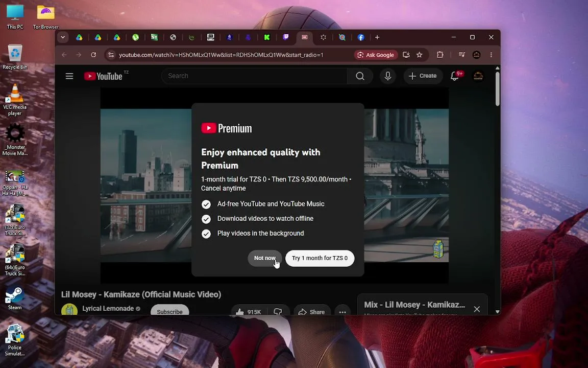View site information icon in address bar
The height and width of the screenshot is (368, 588).
click(111, 55)
